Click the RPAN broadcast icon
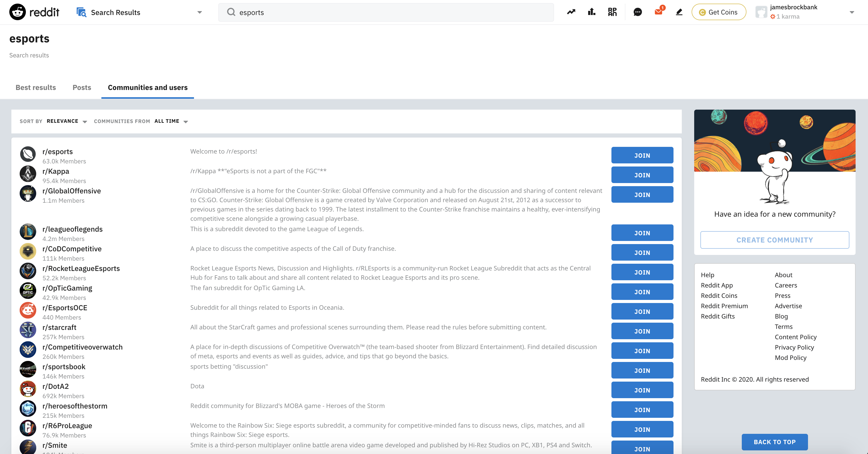 coord(612,12)
